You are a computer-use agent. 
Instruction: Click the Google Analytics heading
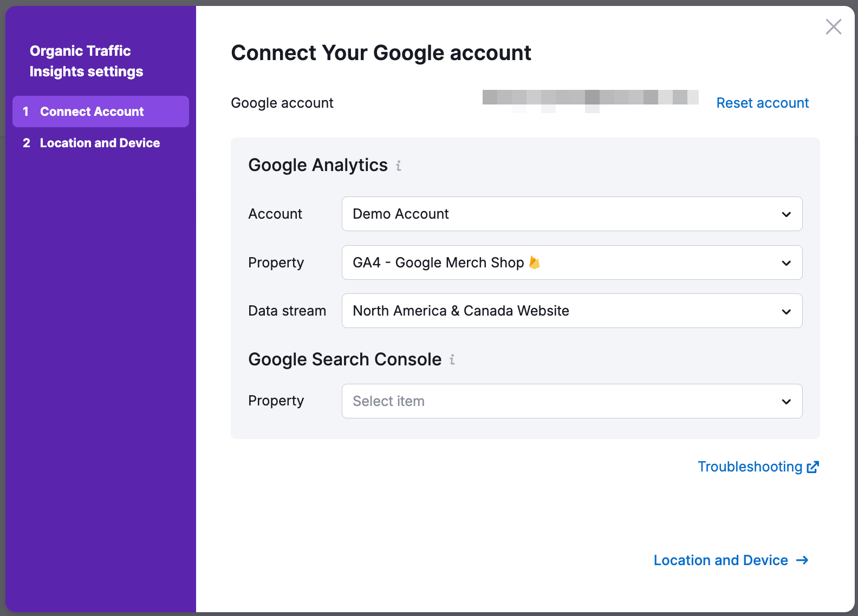[x=318, y=165]
